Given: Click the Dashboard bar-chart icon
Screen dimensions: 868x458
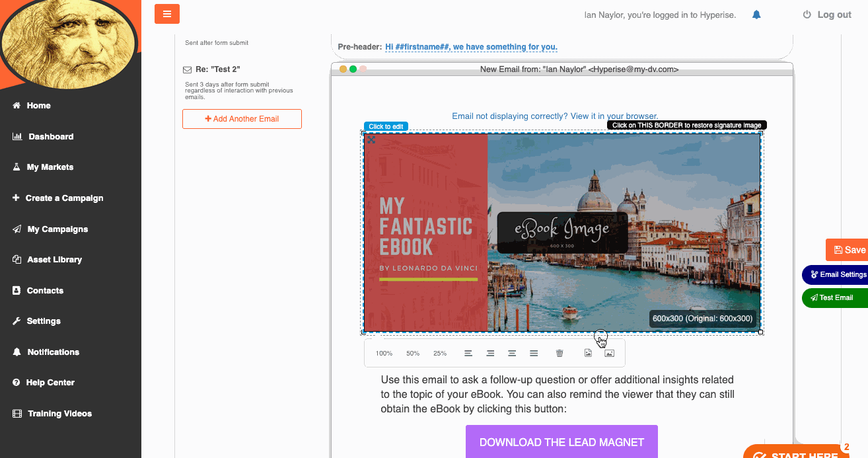Looking at the screenshot, I should point(17,137).
